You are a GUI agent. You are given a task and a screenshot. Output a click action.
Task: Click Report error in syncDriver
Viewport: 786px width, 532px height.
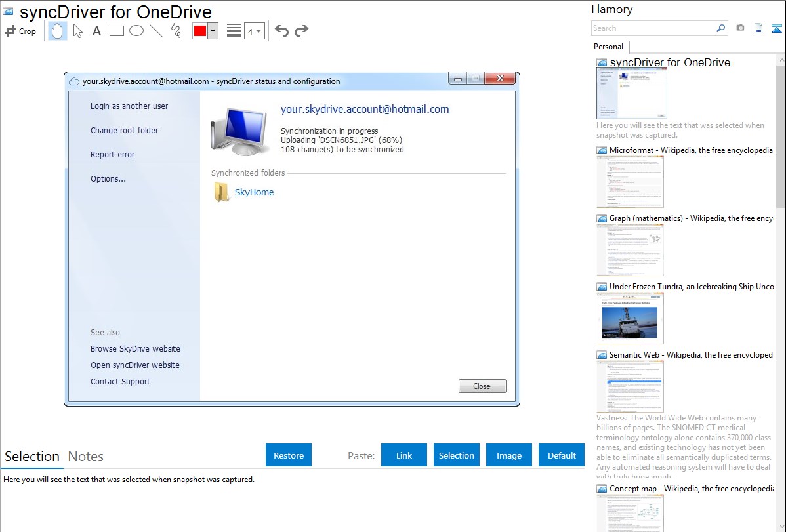pyautogui.click(x=113, y=154)
